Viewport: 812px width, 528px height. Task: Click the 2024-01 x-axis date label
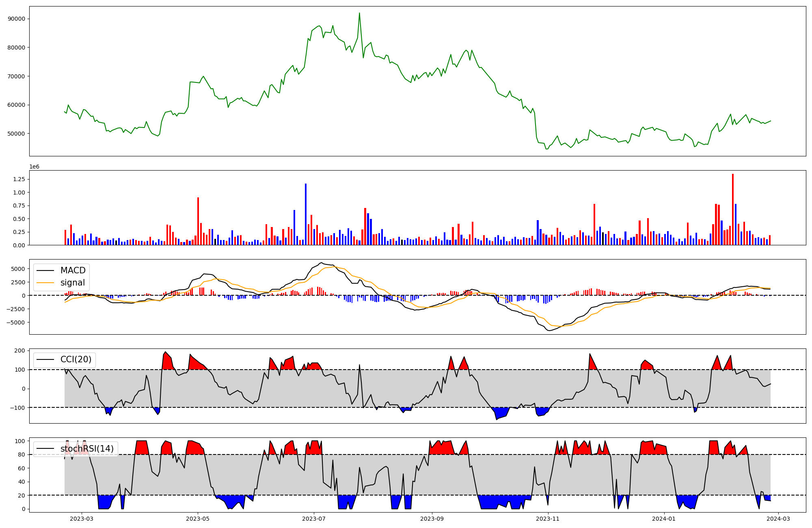pyautogui.click(x=664, y=519)
